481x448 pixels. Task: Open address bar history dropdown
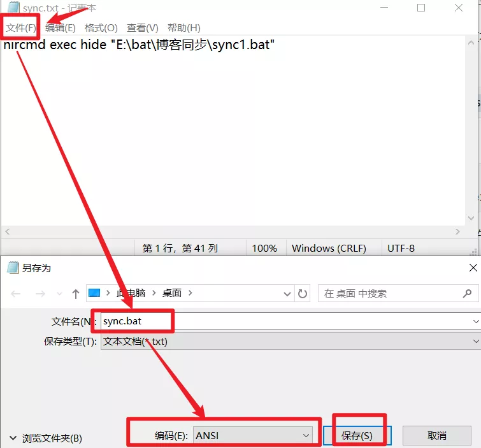click(287, 294)
